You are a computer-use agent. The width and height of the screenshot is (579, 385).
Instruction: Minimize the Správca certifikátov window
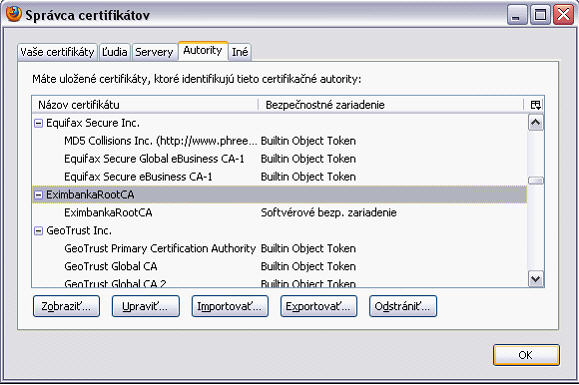click(517, 15)
